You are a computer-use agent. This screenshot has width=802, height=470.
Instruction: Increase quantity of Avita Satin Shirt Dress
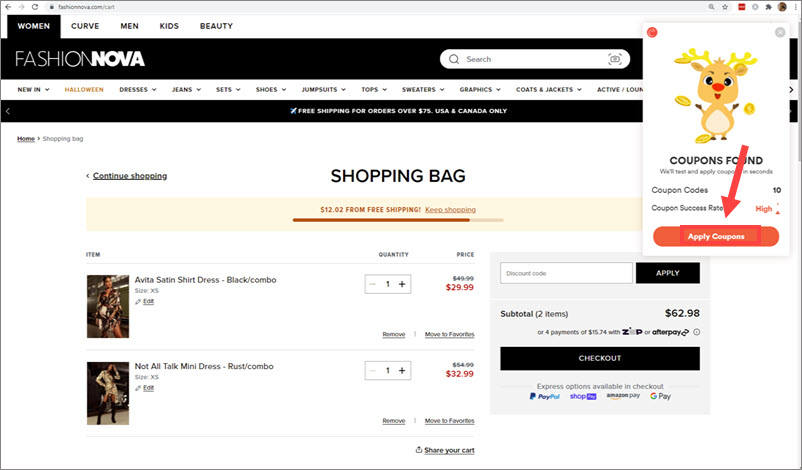coord(402,284)
